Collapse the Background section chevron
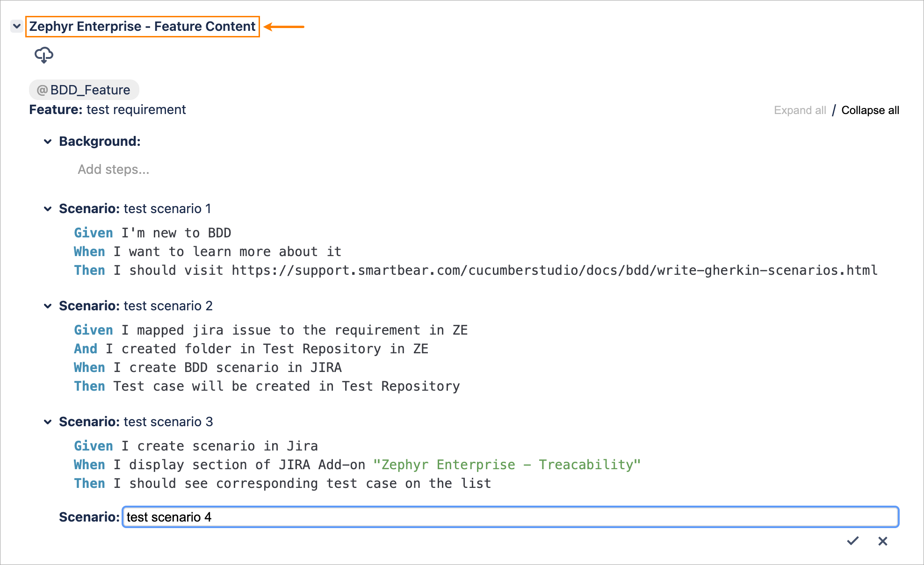This screenshot has width=924, height=565. tap(48, 141)
